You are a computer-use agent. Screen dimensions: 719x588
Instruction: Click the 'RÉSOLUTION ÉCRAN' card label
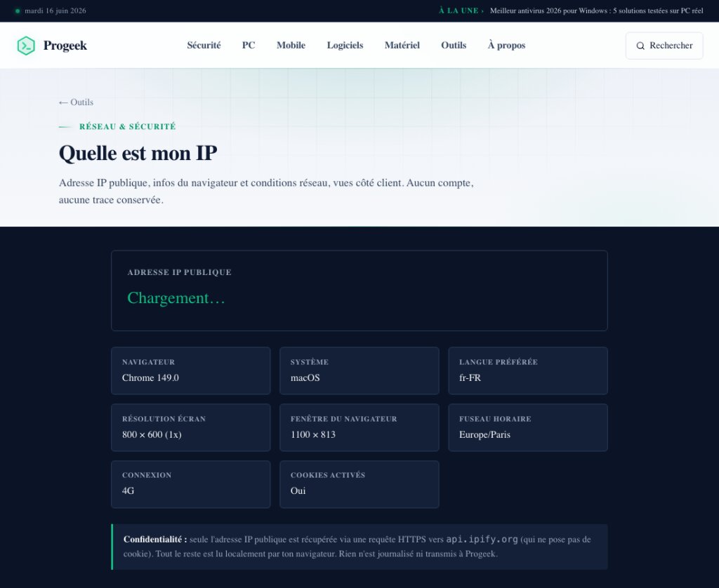[164, 419]
